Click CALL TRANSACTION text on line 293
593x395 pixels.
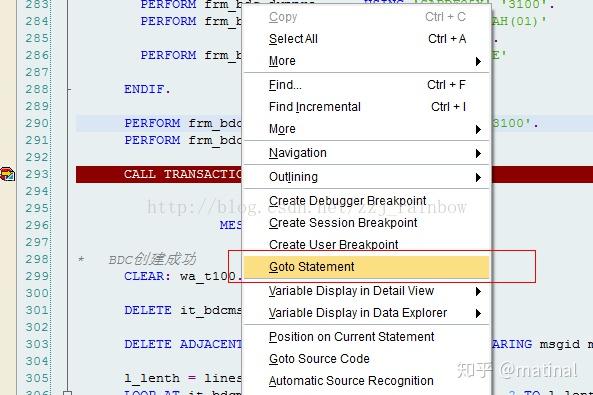pos(183,174)
